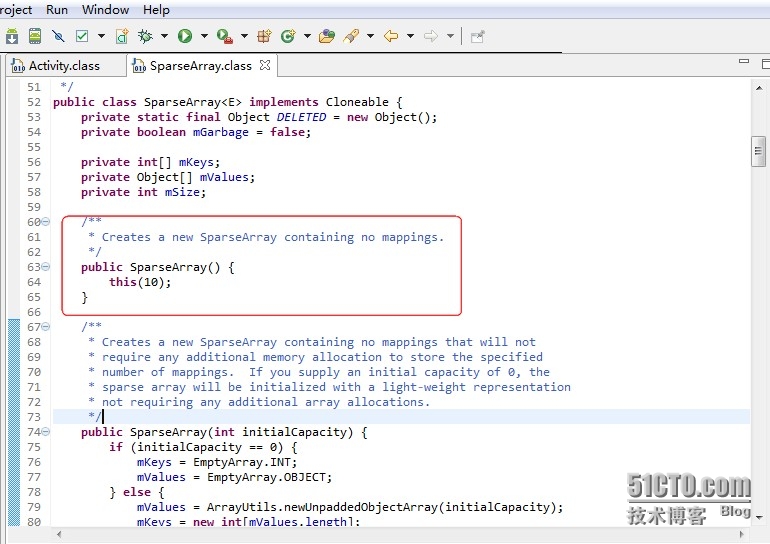Open dropdown next to the checkmark icon
Viewport: 770px width, 544px height.
[x=101, y=36]
